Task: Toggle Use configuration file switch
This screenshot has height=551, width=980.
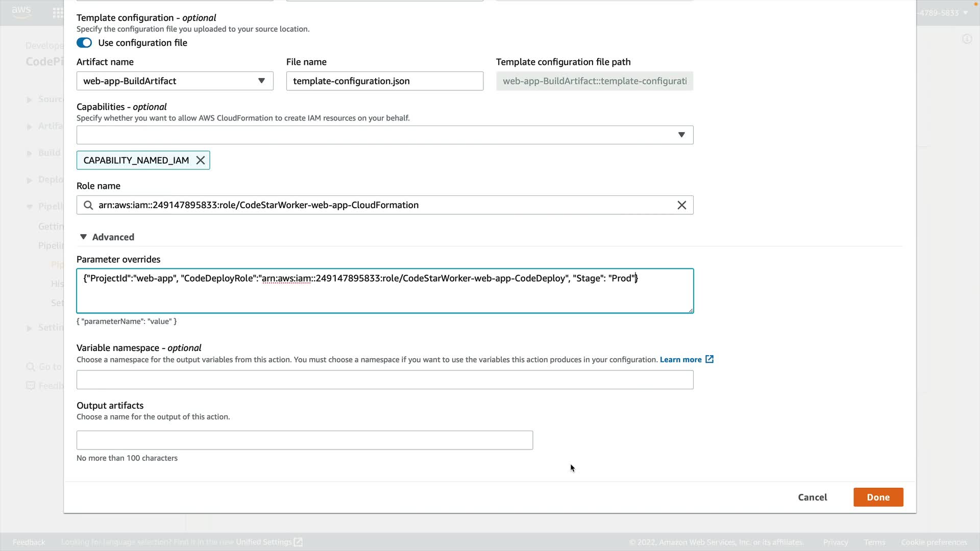Action: pyautogui.click(x=84, y=43)
